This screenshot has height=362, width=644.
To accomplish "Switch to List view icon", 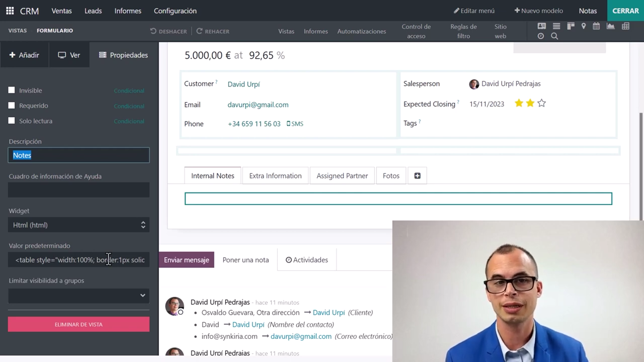I will tap(556, 26).
